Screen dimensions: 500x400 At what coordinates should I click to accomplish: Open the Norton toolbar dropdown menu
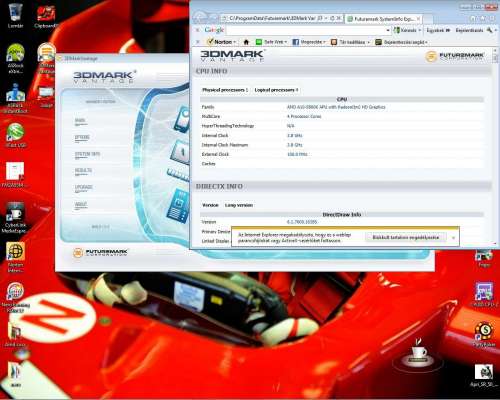coord(221,42)
